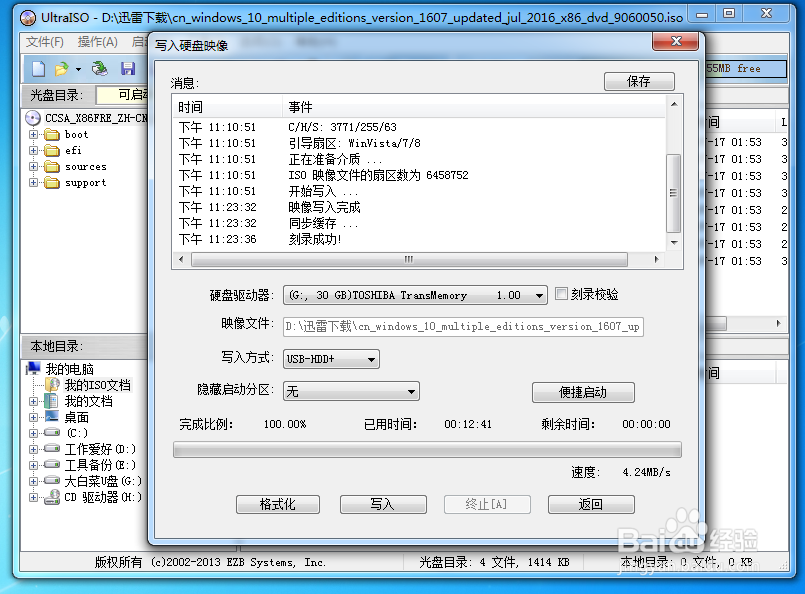Click the 可启动 field in 光盘目录 bar
Image resolution: width=805 pixels, height=594 pixels.
[123, 94]
